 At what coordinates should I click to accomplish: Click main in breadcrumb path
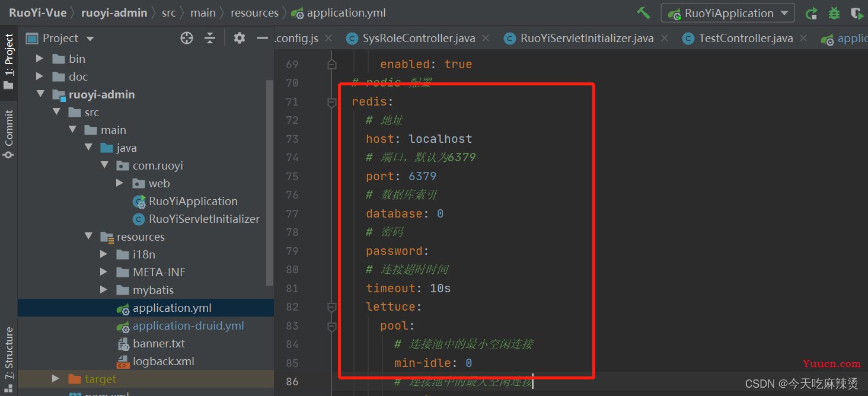tap(203, 12)
